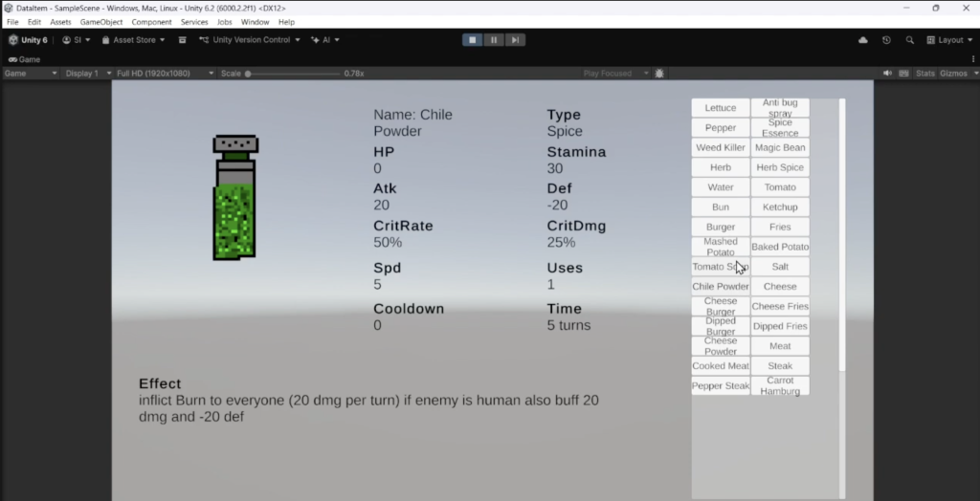The height and width of the screenshot is (501, 980).
Task: Select the Chile Powder item button
Action: (x=721, y=287)
